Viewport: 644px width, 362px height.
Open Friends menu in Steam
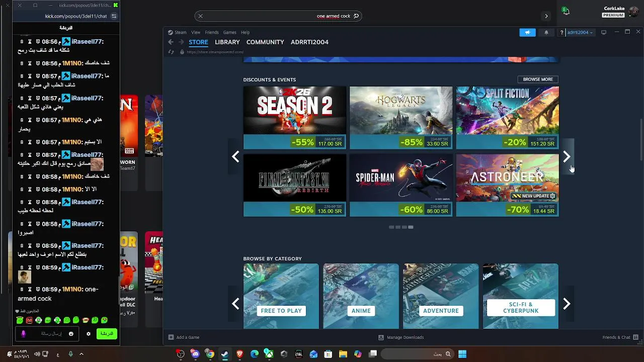(x=212, y=32)
